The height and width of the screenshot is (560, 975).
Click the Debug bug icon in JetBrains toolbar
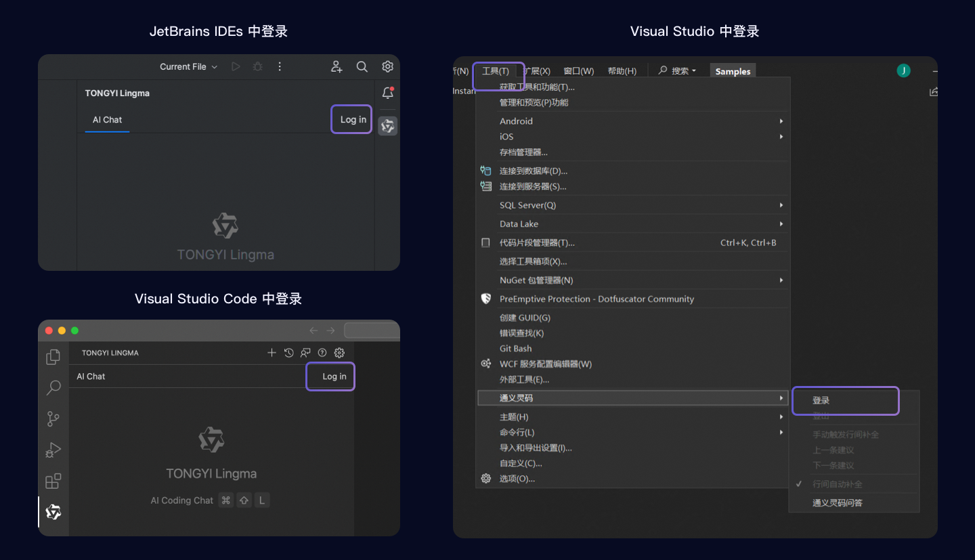tap(257, 66)
